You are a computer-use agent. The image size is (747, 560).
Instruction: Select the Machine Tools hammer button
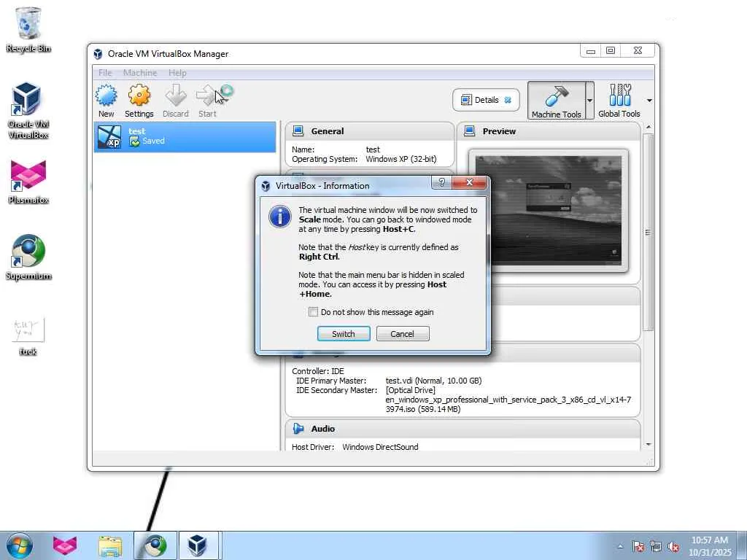coord(556,100)
